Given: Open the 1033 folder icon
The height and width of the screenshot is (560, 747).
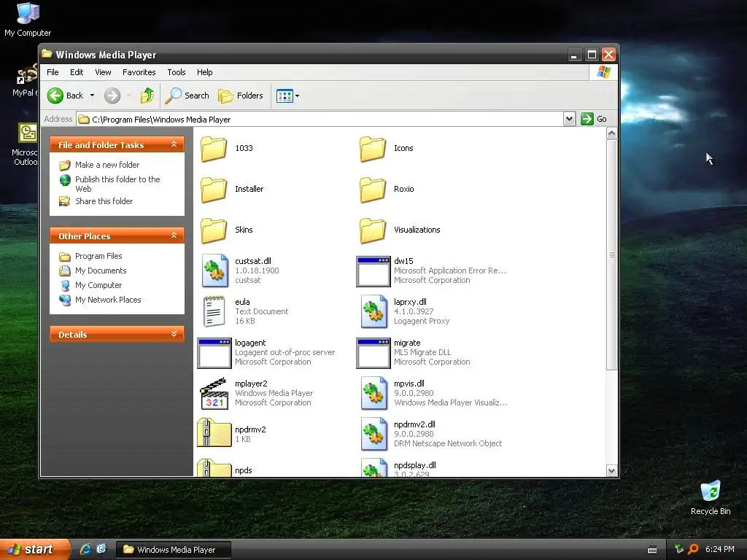Looking at the screenshot, I should pos(214,149).
